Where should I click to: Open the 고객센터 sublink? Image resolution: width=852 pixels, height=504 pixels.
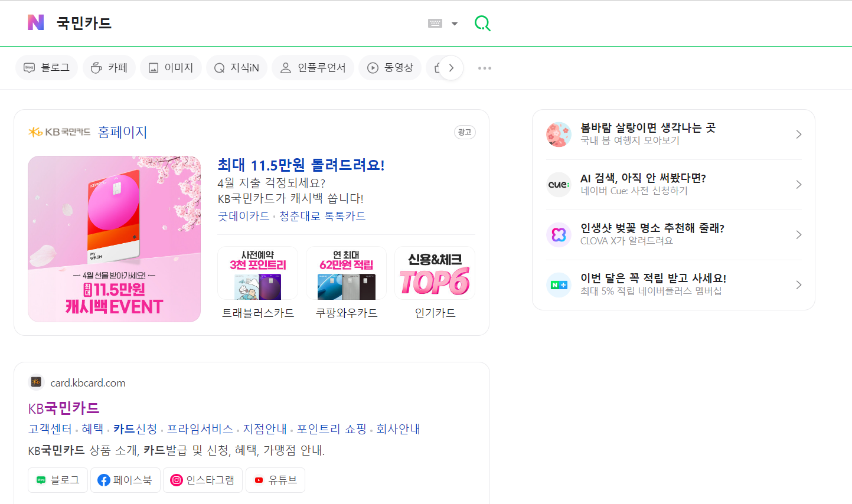[x=50, y=429]
